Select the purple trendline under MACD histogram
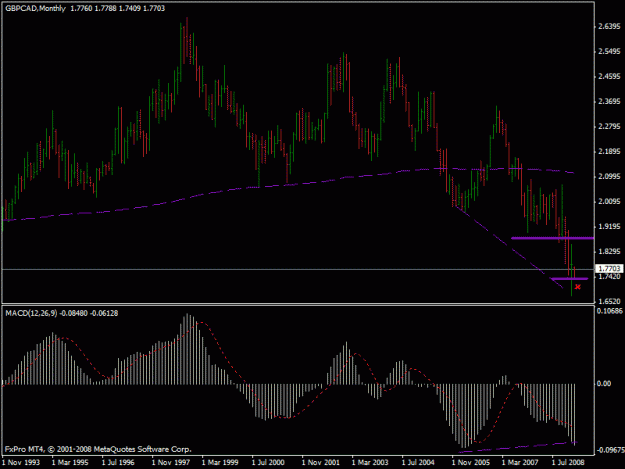625x469 pixels. 518,447
